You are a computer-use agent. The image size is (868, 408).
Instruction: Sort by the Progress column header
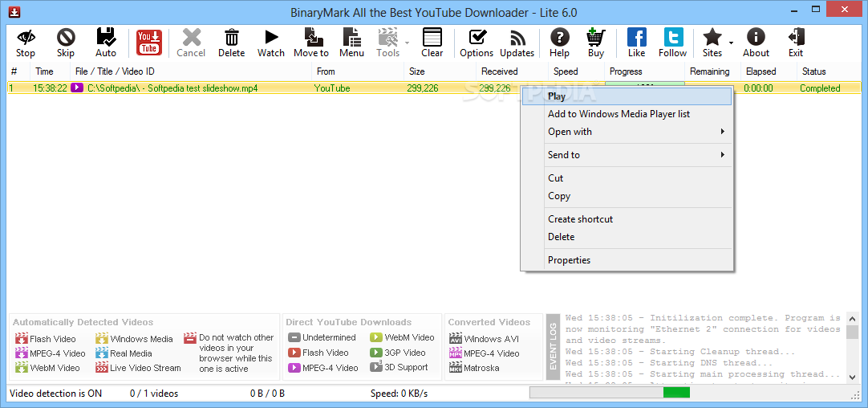click(x=644, y=71)
